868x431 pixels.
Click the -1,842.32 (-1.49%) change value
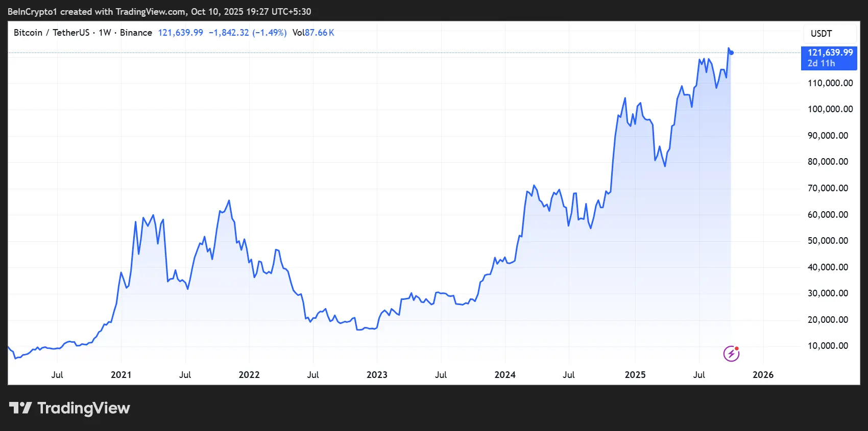248,33
